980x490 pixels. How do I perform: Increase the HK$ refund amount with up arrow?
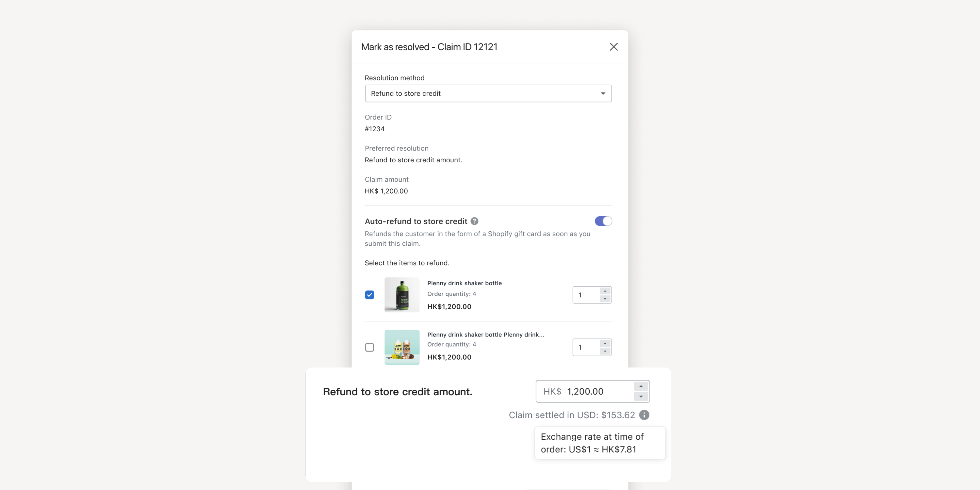point(641,386)
